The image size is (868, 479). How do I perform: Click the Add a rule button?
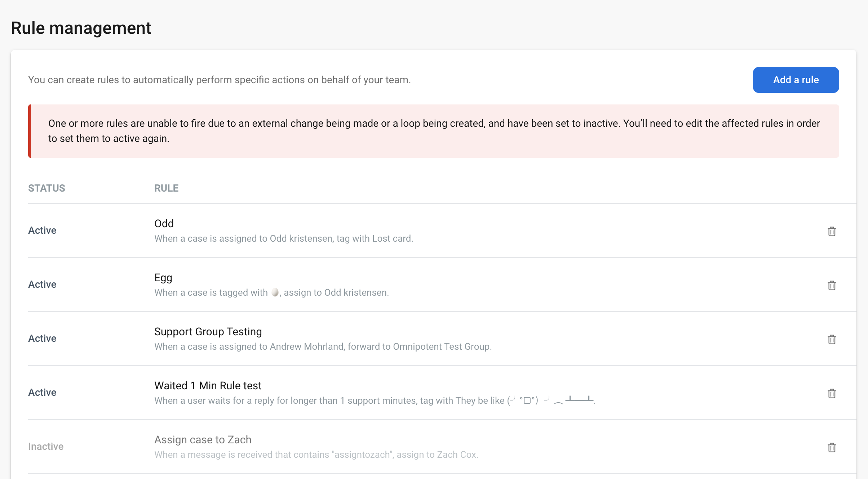(x=796, y=80)
